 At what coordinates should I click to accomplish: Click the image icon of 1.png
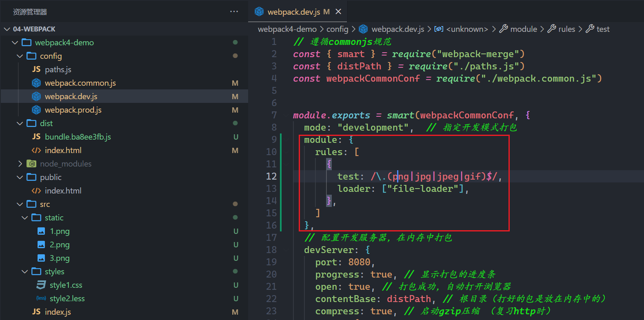click(x=41, y=231)
